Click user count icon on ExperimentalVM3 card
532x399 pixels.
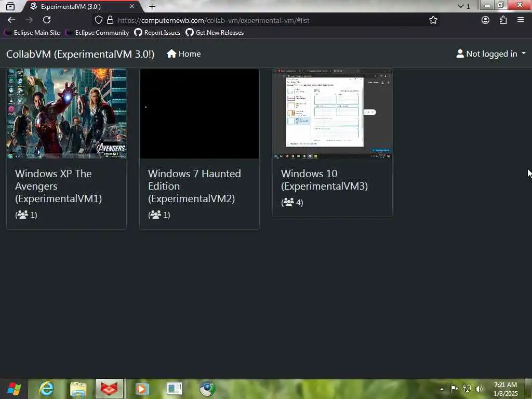point(288,202)
